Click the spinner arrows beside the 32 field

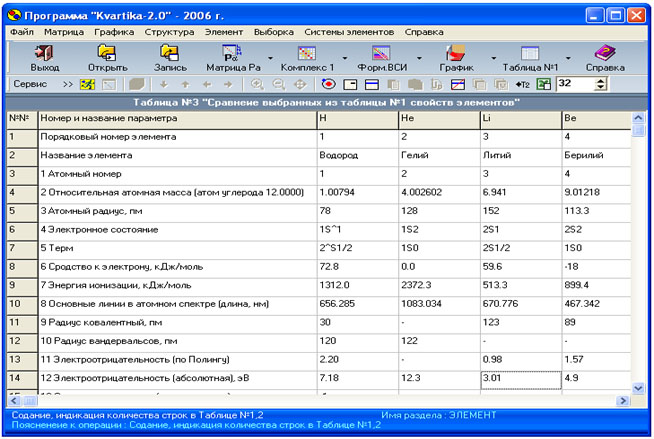600,84
